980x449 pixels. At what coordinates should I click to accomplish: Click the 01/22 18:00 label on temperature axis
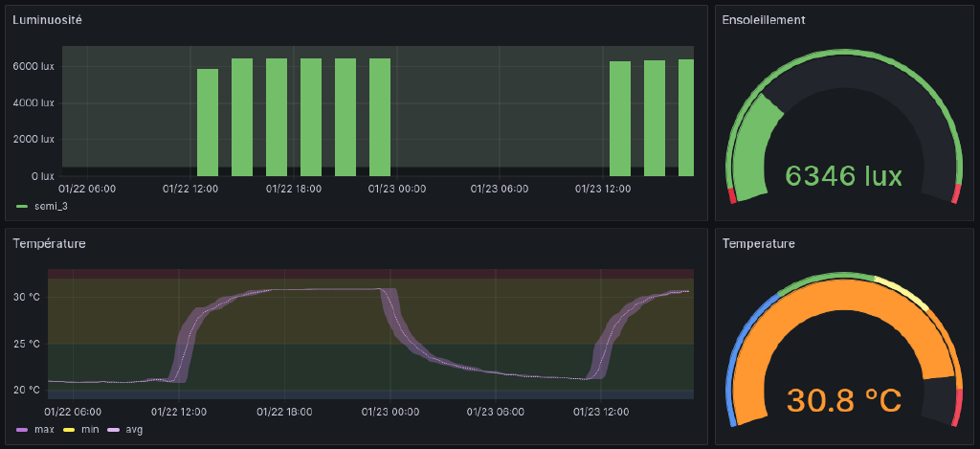pos(284,412)
